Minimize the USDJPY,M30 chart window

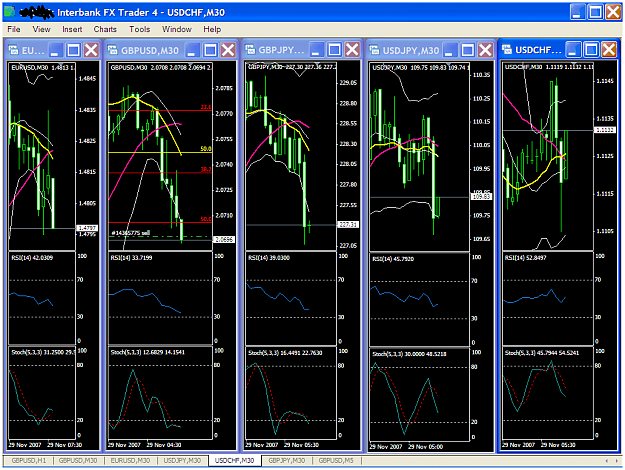point(449,50)
